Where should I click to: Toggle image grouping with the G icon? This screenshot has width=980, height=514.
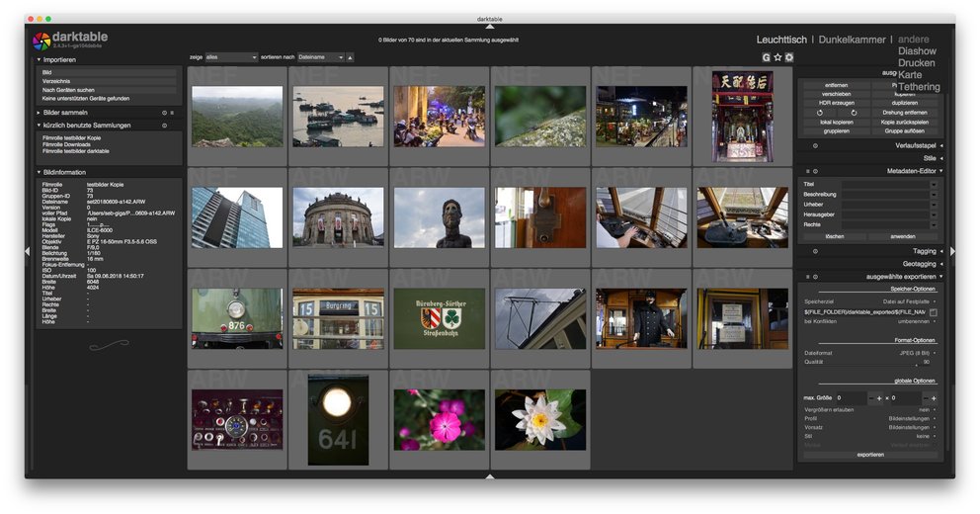click(766, 57)
